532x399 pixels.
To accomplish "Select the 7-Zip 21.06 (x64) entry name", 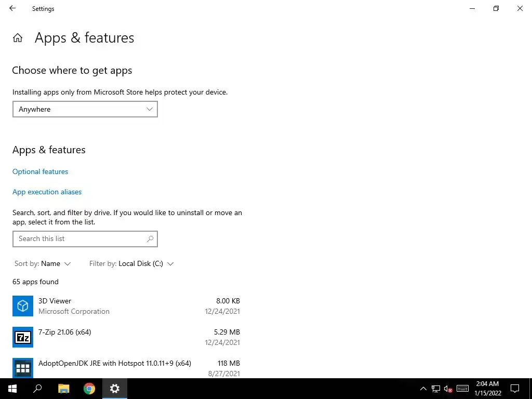I will point(65,332).
